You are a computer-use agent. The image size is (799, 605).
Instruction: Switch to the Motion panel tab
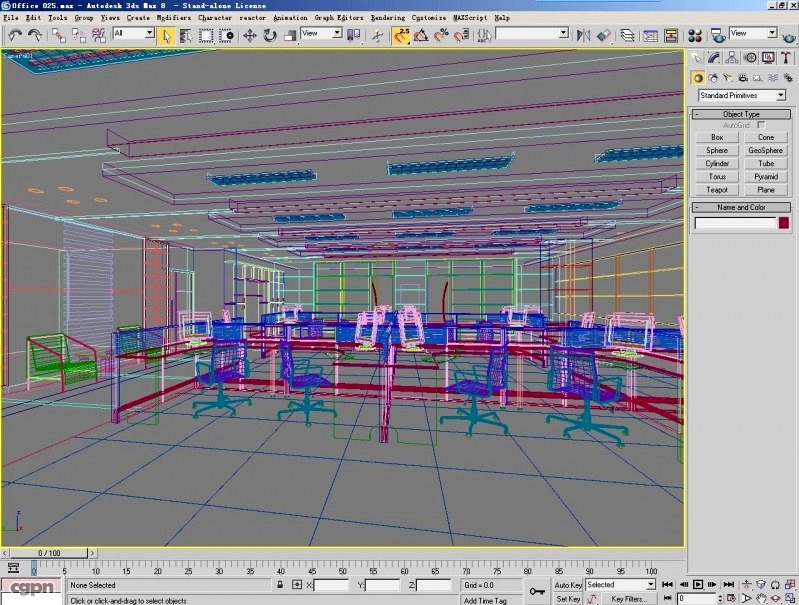point(750,58)
